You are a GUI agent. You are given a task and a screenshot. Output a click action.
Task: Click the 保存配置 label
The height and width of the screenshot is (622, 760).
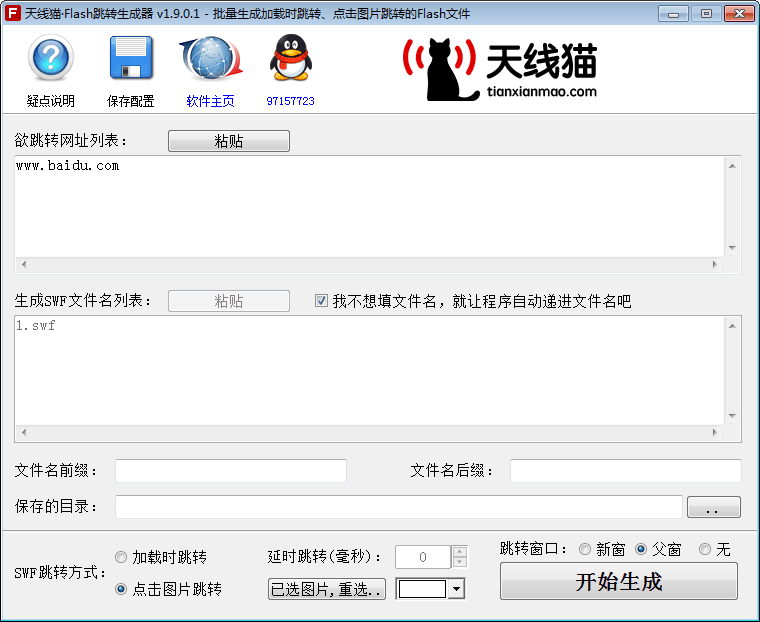pyautogui.click(x=130, y=101)
